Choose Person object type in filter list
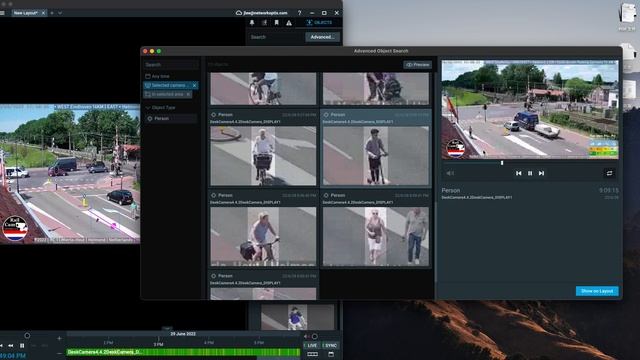The height and width of the screenshot is (360, 640). click(171, 118)
